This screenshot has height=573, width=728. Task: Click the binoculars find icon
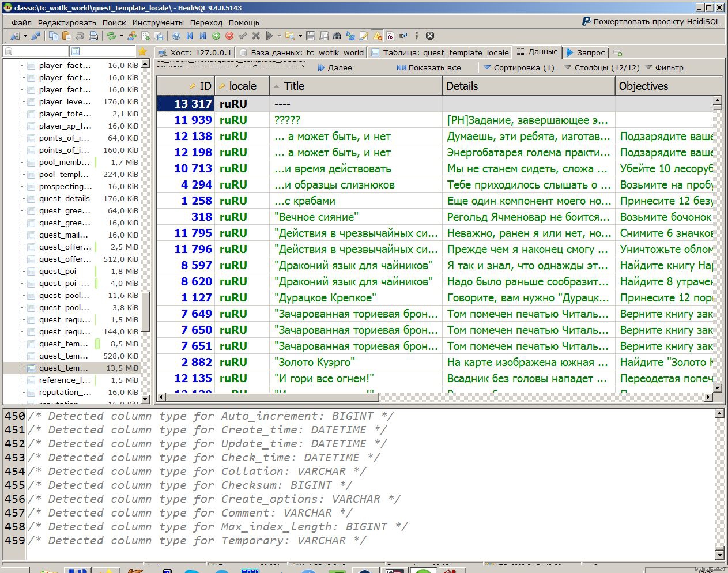[337, 36]
